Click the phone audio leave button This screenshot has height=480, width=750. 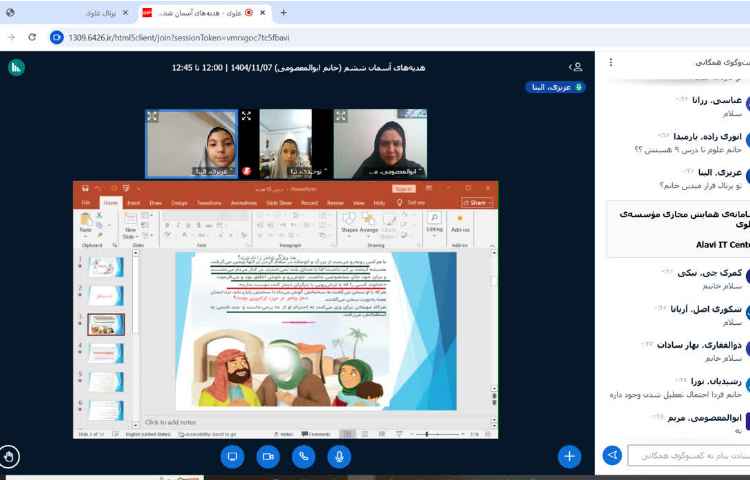point(304,456)
